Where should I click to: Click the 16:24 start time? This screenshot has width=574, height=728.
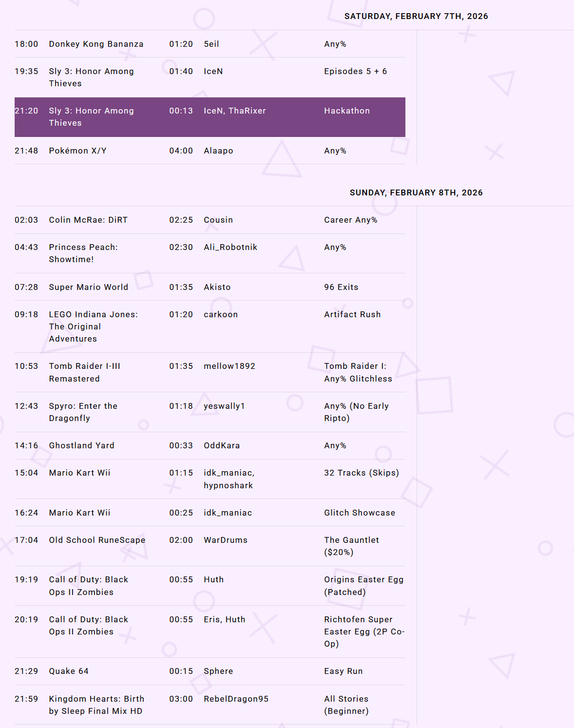pos(26,513)
